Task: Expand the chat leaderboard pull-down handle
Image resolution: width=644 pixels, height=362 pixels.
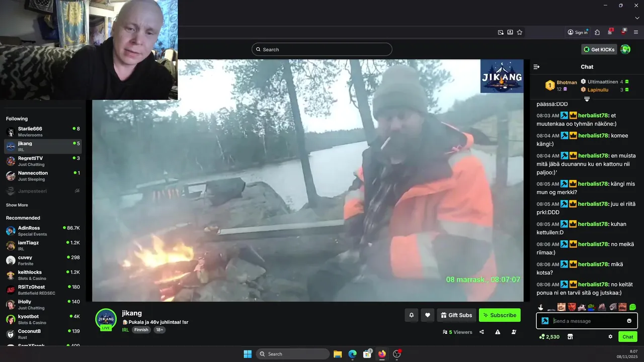Action: (x=587, y=99)
